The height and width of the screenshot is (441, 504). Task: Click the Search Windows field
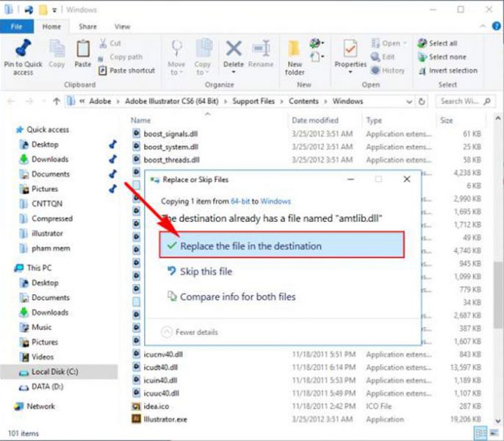click(x=464, y=101)
